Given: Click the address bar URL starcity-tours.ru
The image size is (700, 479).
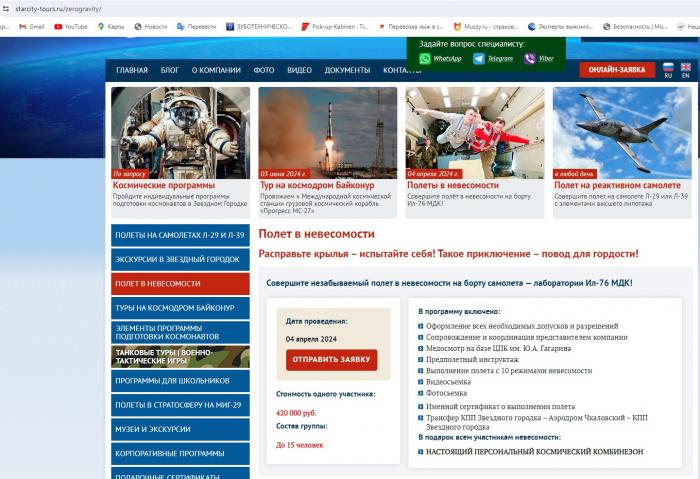Looking at the screenshot, I should [x=58, y=9].
